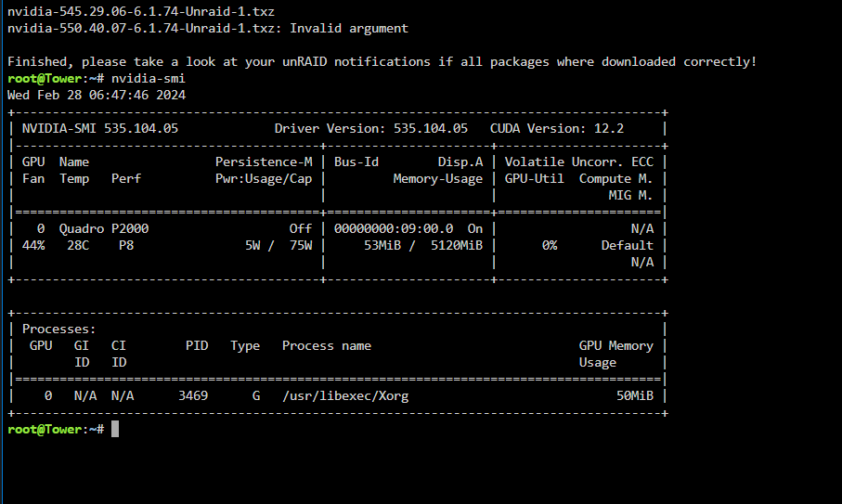Click the 53MiB / 5120MiB memory usage
842x504 pixels.
point(423,245)
